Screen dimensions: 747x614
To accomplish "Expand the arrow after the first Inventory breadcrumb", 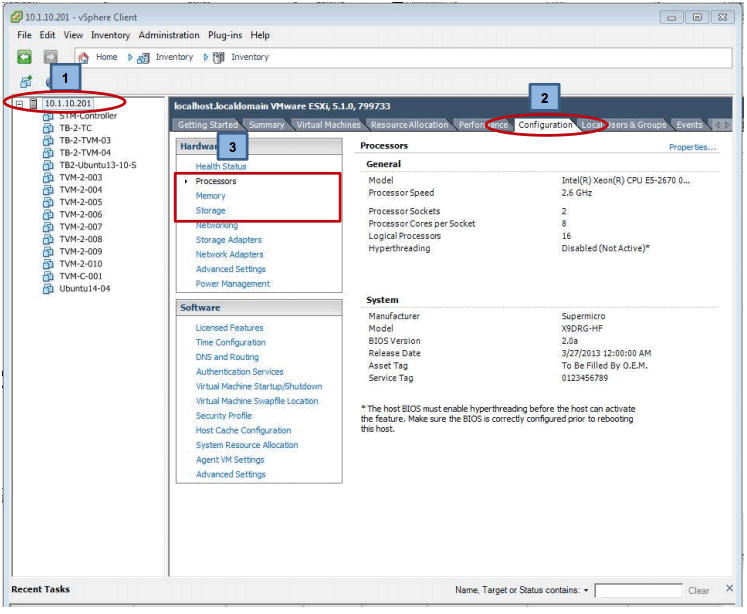I will pyautogui.click(x=205, y=57).
